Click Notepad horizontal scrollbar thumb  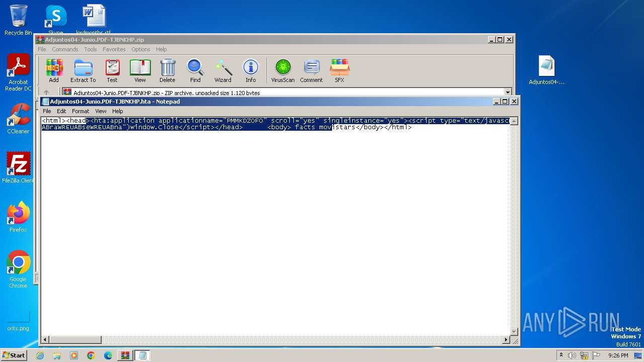point(75,340)
